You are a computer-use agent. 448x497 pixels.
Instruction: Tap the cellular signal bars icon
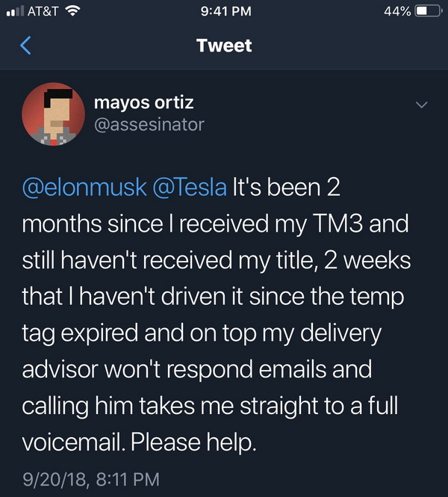[x=15, y=11]
